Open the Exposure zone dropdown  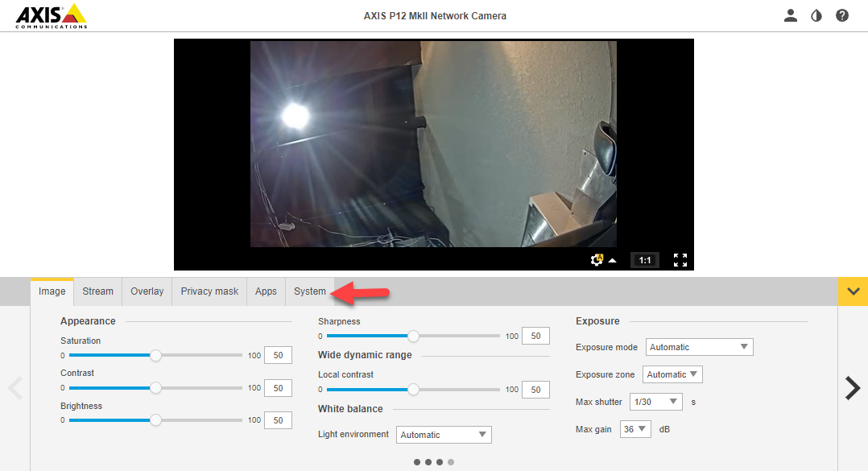click(x=672, y=374)
